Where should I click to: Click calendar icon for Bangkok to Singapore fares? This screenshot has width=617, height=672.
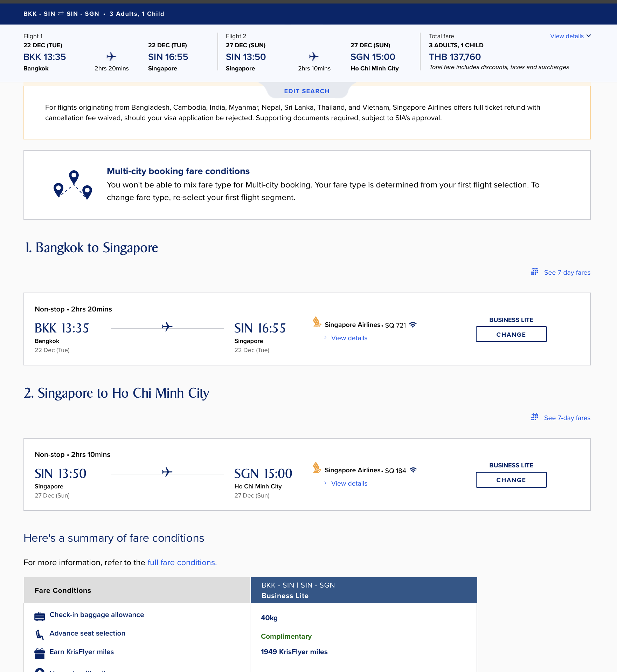coord(534,272)
